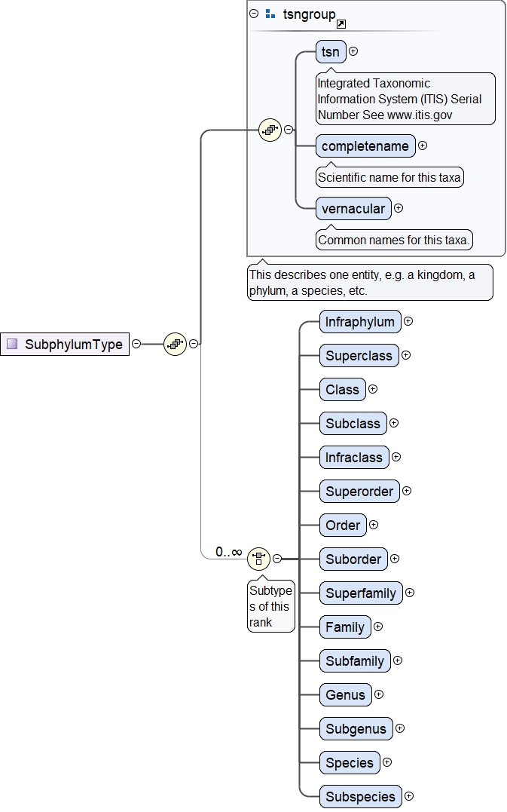Expand the Subspecies element
The height and width of the screenshot is (812, 507).
409,796
